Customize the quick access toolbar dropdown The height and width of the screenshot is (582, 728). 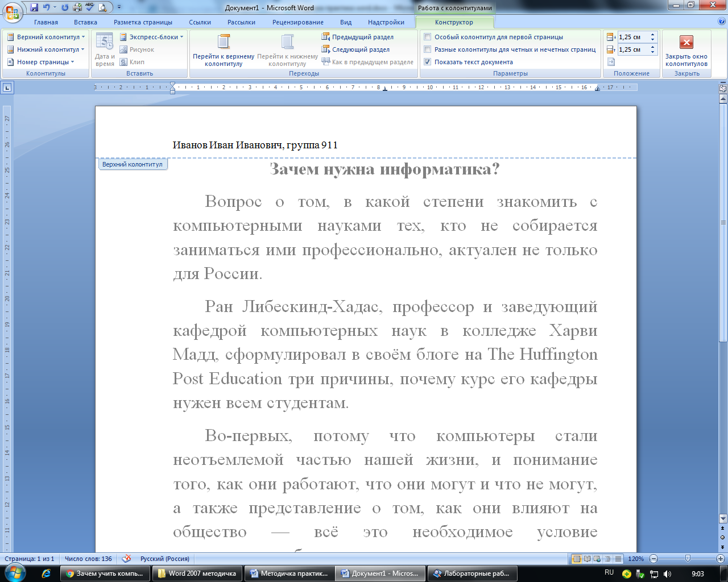(x=119, y=7)
